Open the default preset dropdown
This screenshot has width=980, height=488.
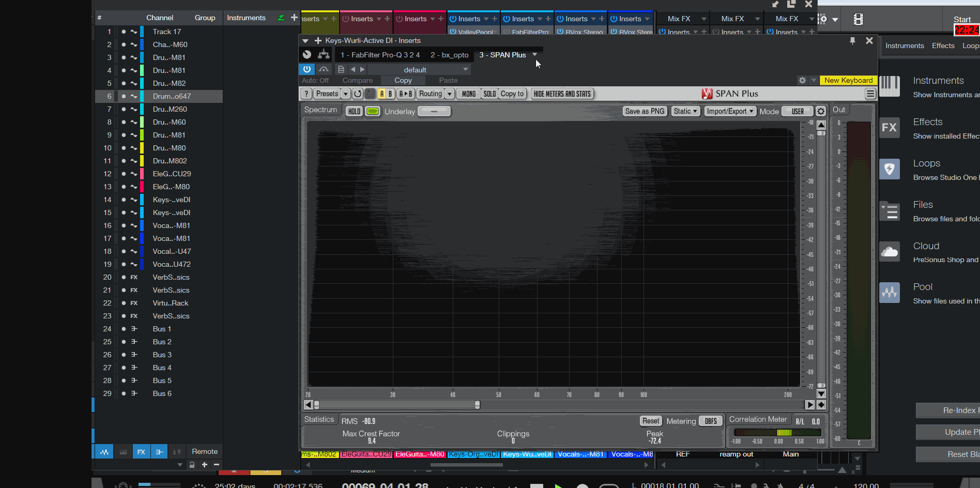point(419,69)
